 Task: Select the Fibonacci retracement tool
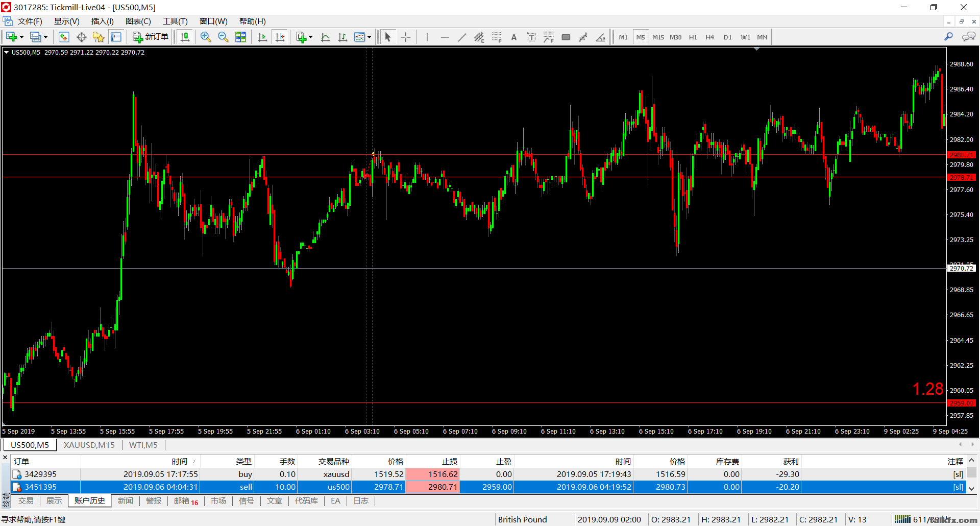click(497, 37)
